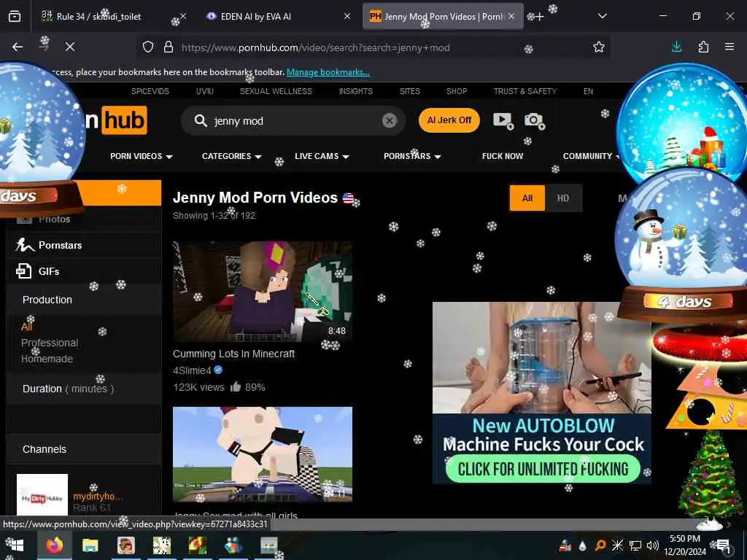Open Firefox downloads panel
747x560 pixels.
[676, 47]
